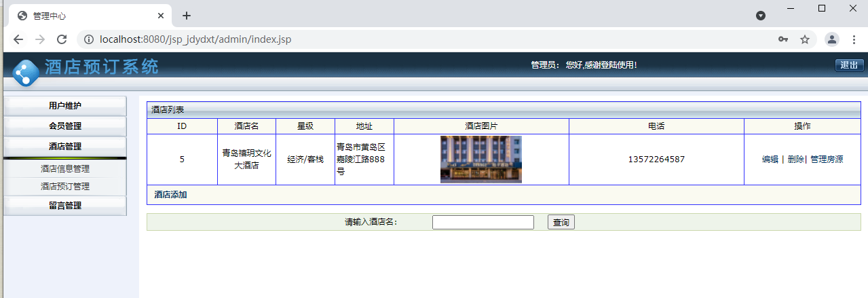Image resolution: width=868 pixels, height=298 pixels.
Task: Expand the 用户维护 menu
Action: tap(65, 106)
